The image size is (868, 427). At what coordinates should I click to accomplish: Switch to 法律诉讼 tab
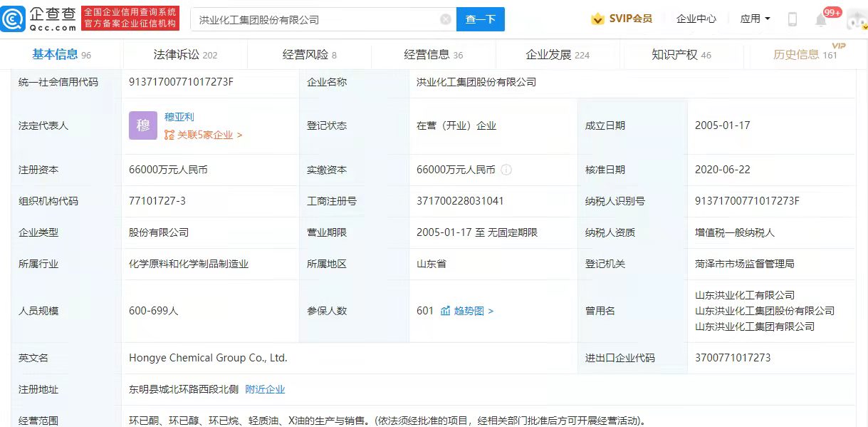coord(185,54)
